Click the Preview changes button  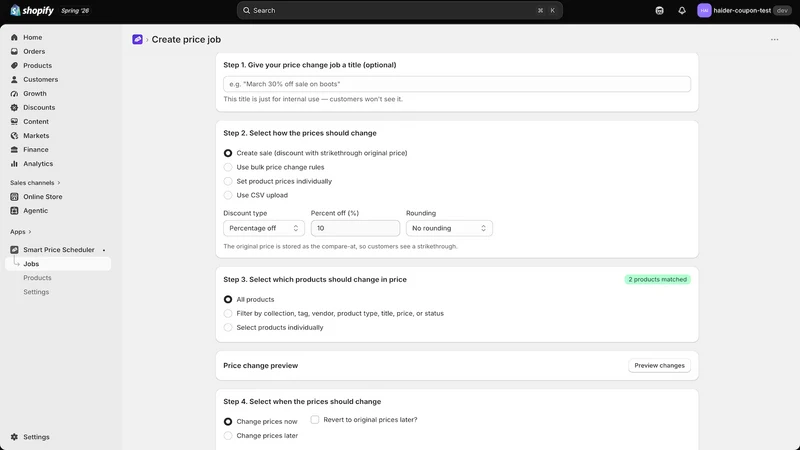pyautogui.click(x=659, y=365)
